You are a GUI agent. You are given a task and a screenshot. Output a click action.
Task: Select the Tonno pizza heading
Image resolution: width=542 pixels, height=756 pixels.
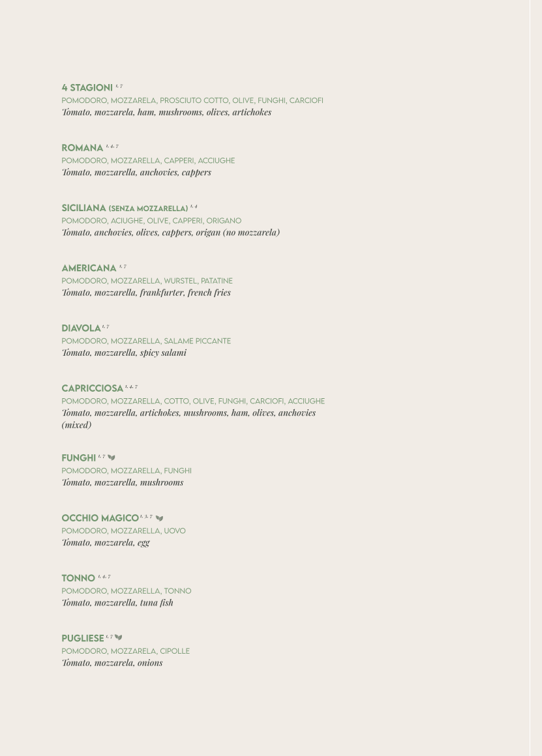click(x=78, y=578)
